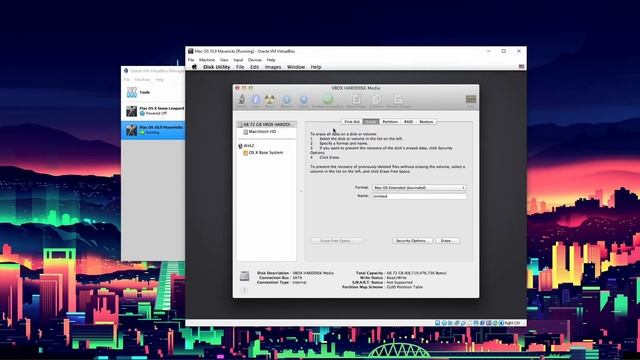Click the Eject toolbar icon
Image resolution: width=640 pixels, height=360 pixels.
coord(304,100)
